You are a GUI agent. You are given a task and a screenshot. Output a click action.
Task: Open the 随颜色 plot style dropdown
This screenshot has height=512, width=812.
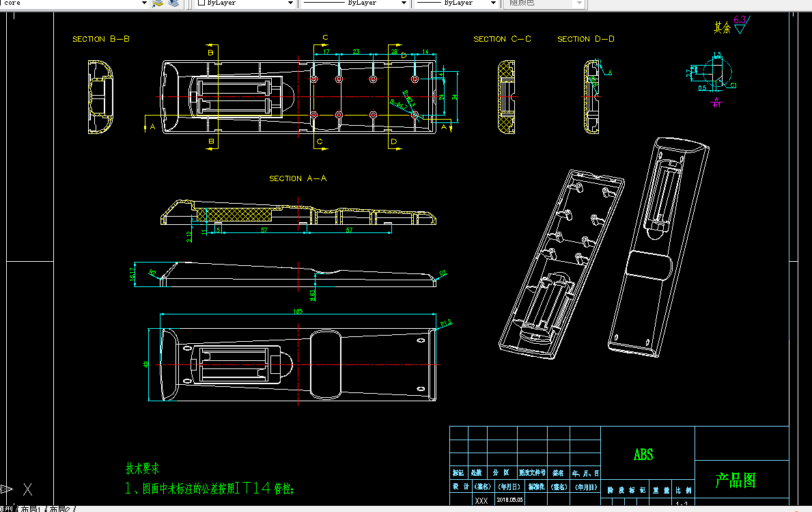[x=580, y=3]
